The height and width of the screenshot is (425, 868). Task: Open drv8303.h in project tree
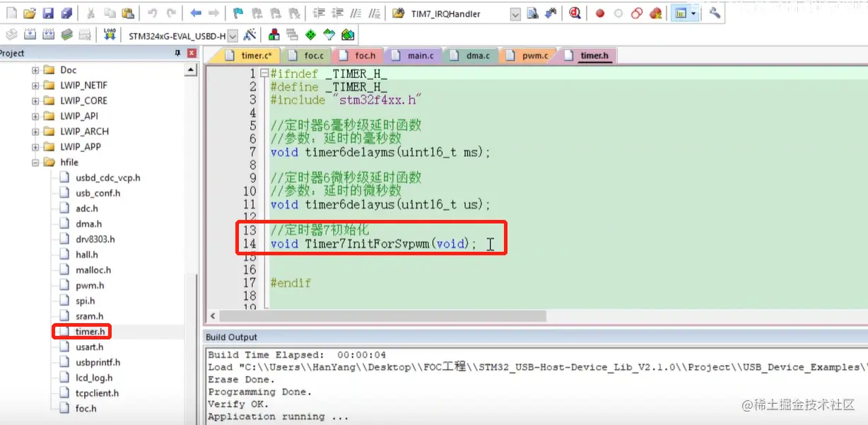(95, 239)
